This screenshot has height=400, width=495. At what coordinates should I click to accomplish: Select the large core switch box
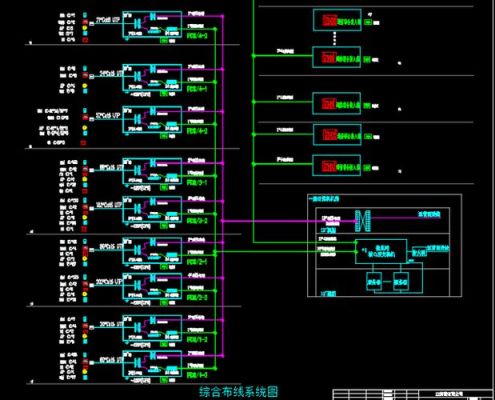(381, 251)
